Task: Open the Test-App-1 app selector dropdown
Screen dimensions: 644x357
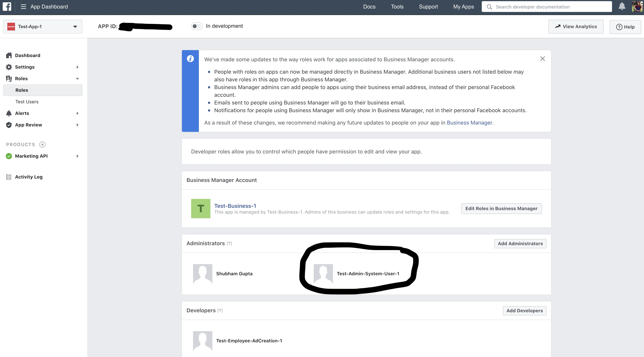Action: [x=43, y=26]
